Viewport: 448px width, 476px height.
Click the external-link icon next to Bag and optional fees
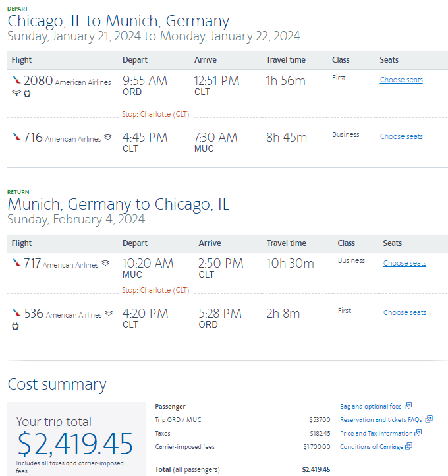coord(408,406)
